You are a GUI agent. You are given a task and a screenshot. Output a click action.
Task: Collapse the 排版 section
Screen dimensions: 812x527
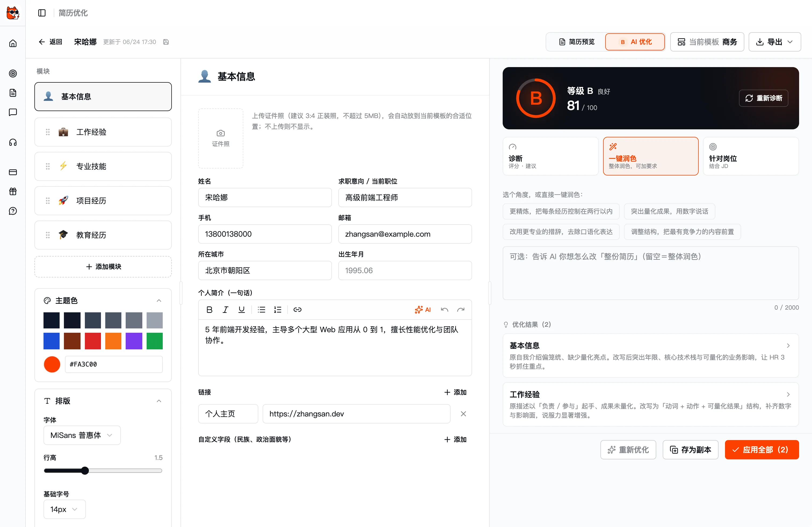159,401
